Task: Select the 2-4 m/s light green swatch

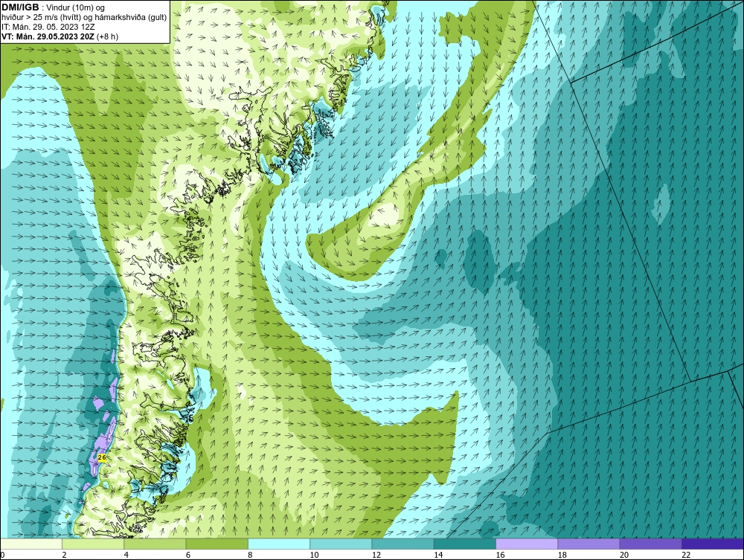Action: pyautogui.click(x=93, y=544)
